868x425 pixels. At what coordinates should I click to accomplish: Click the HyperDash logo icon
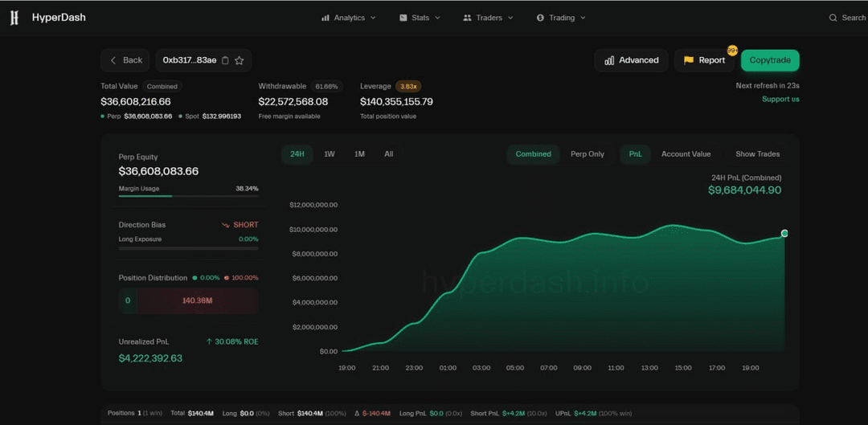tap(14, 18)
